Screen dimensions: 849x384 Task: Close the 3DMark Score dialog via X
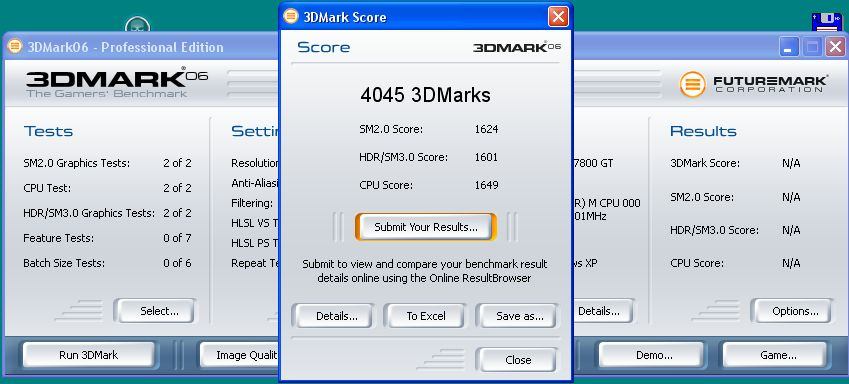(558, 16)
